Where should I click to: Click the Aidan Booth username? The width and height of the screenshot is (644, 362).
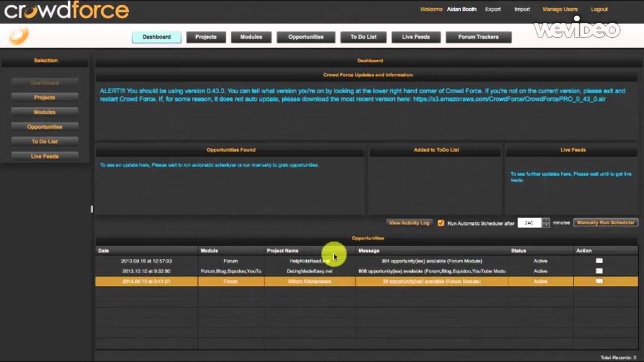click(x=462, y=9)
